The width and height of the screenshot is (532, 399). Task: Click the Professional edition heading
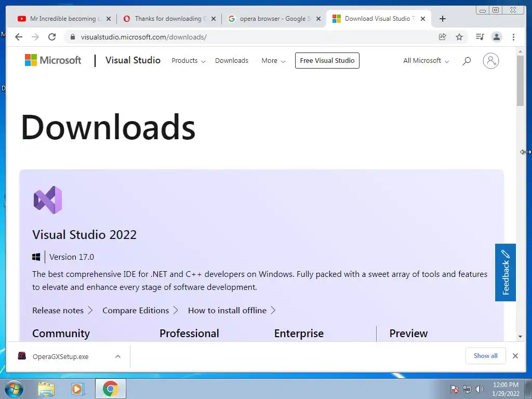tap(189, 334)
